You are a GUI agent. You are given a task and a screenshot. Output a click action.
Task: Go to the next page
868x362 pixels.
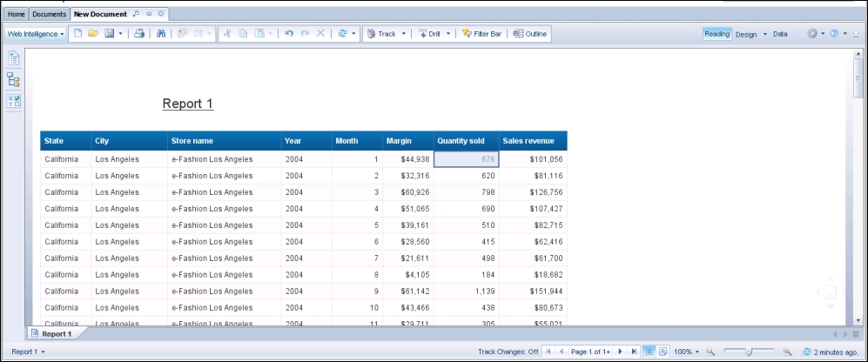[620, 352]
